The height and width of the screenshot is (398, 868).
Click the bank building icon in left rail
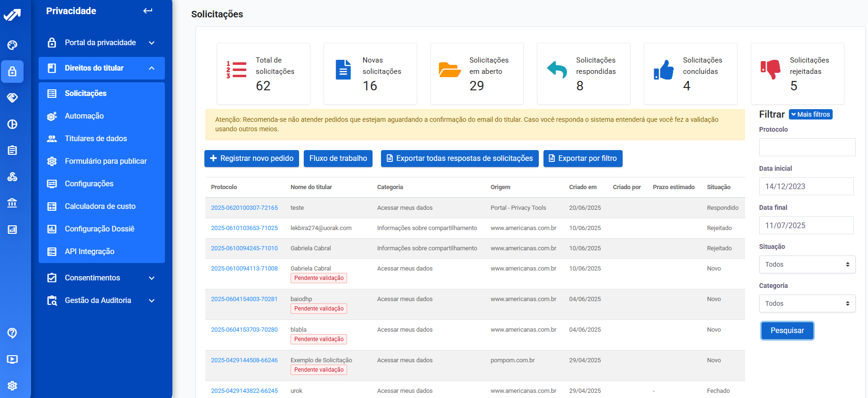point(12,203)
